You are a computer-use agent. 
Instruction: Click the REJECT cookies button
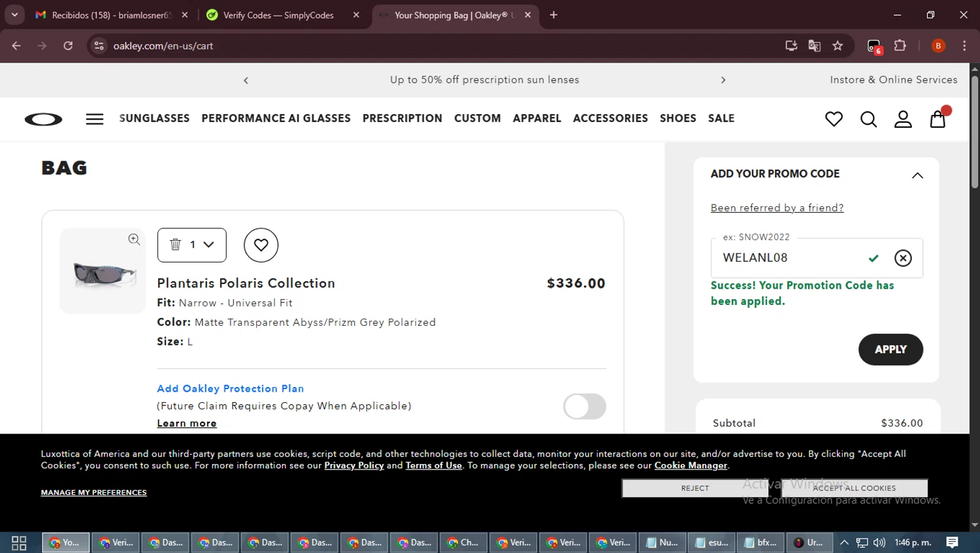pyautogui.click(x=695, y=488)
